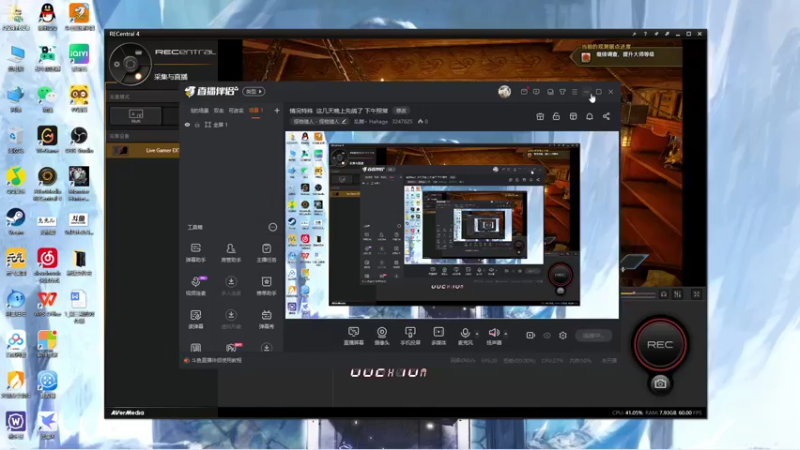Switch to the third scene tab
The width and height of the screenshot is (800, 450).
236,110
